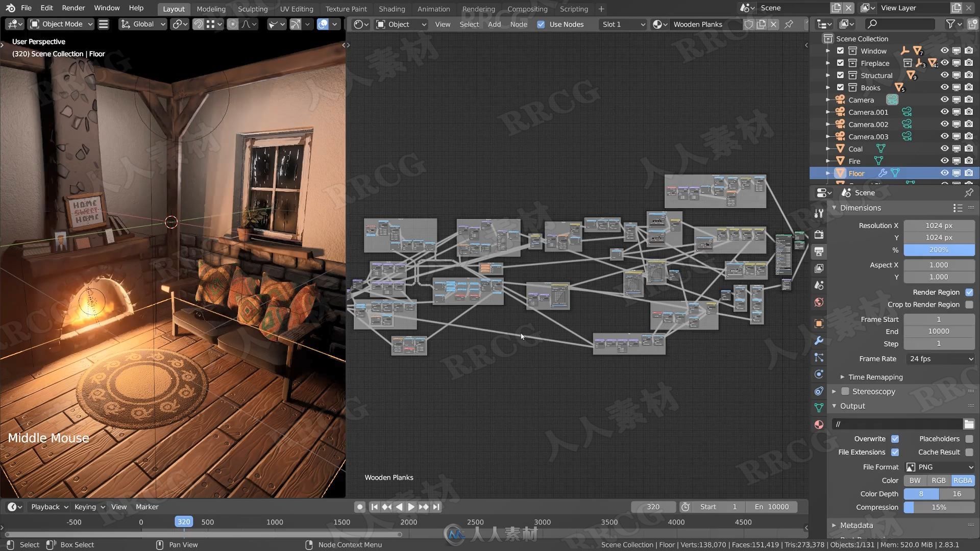Enable Placeholders checkbox
The width and height of the screenshot is (980, 551).
[969, 439]
